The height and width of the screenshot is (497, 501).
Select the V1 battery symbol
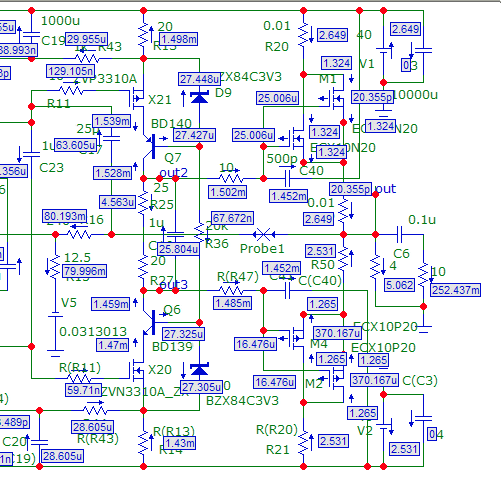tap(384, 51)
